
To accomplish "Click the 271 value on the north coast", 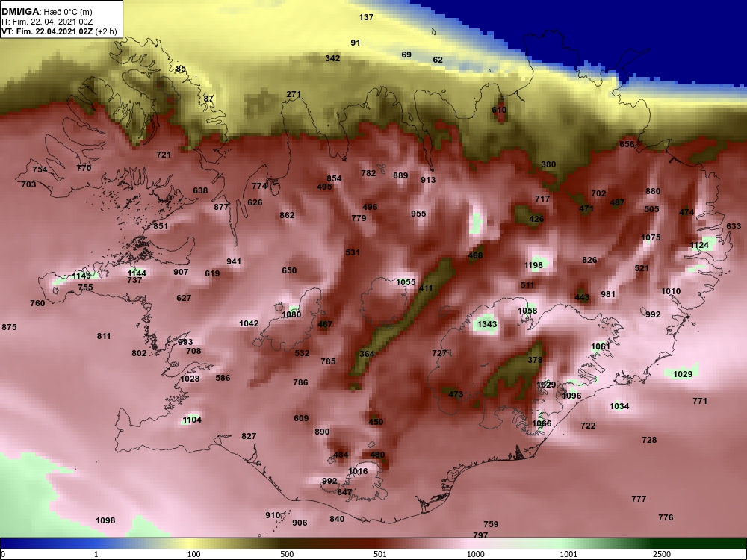I will click(x=294, y=94).
